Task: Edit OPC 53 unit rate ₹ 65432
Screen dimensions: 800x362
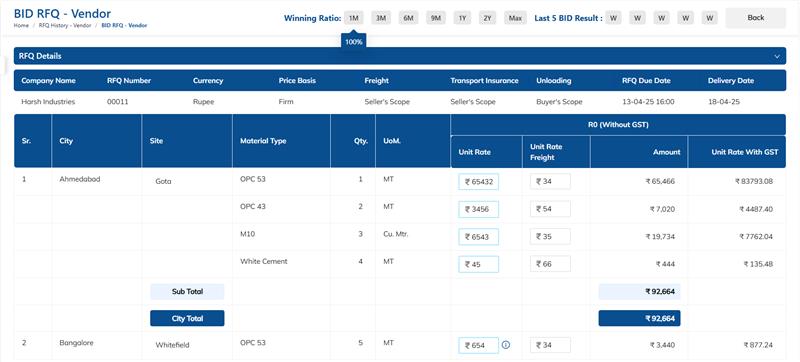Action: 479,182
